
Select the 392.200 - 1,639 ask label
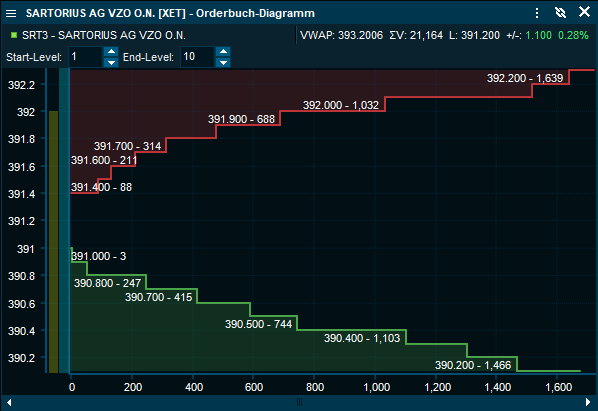(x=525, y=78)
